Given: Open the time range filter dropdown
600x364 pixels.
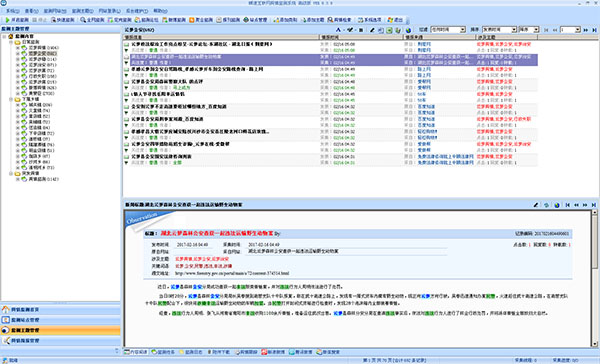Looking at the screenshot, I should pyautogui.click(x=448, y=30).
